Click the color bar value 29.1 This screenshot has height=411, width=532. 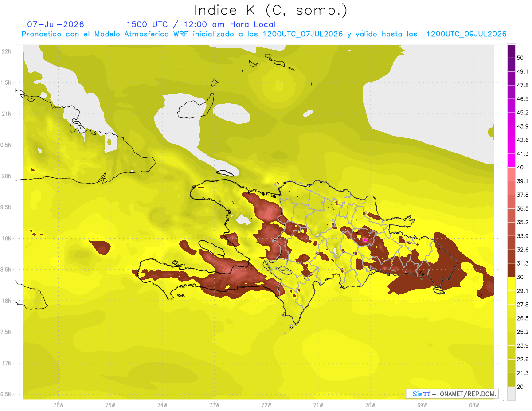(x=523, y=291)
